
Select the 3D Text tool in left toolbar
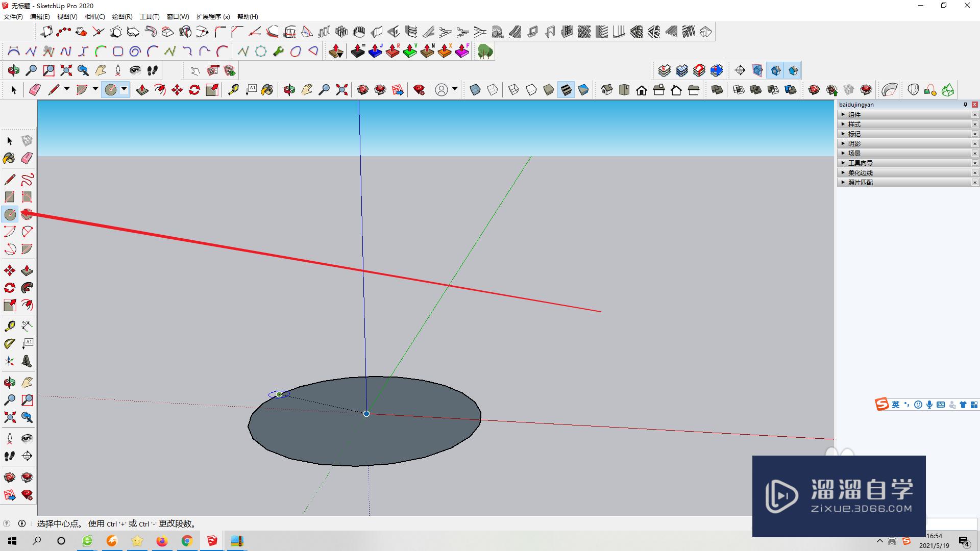click(27, 361)
